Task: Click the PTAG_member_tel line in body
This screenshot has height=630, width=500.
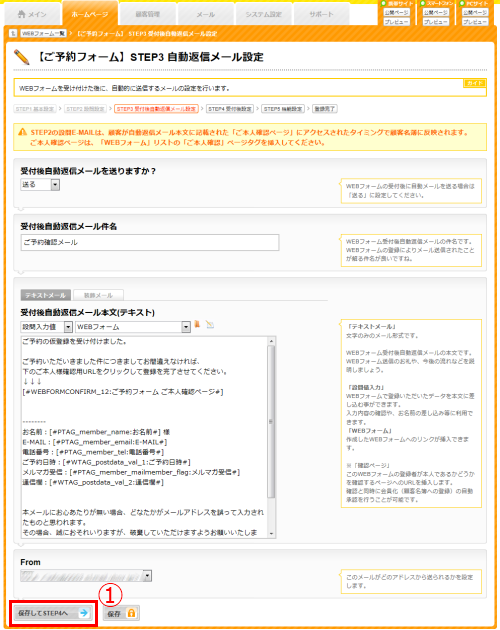Action: tap(93, 452)
